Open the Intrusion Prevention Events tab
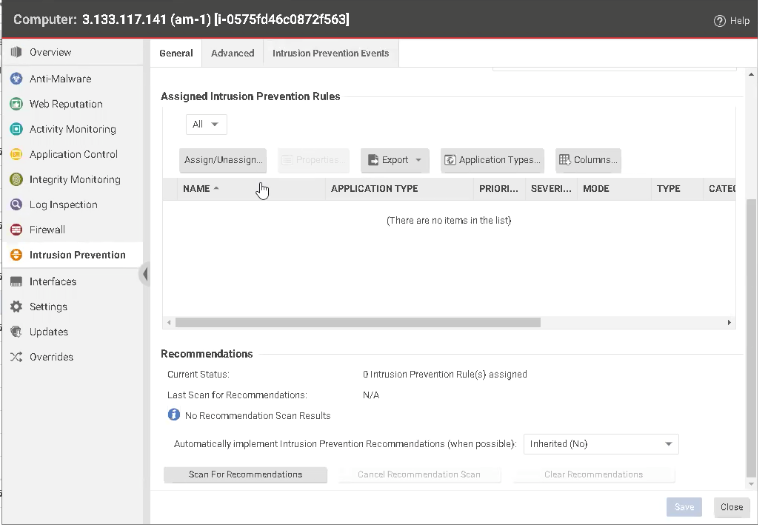Screen dimensions: 758x525 point(331,53)
